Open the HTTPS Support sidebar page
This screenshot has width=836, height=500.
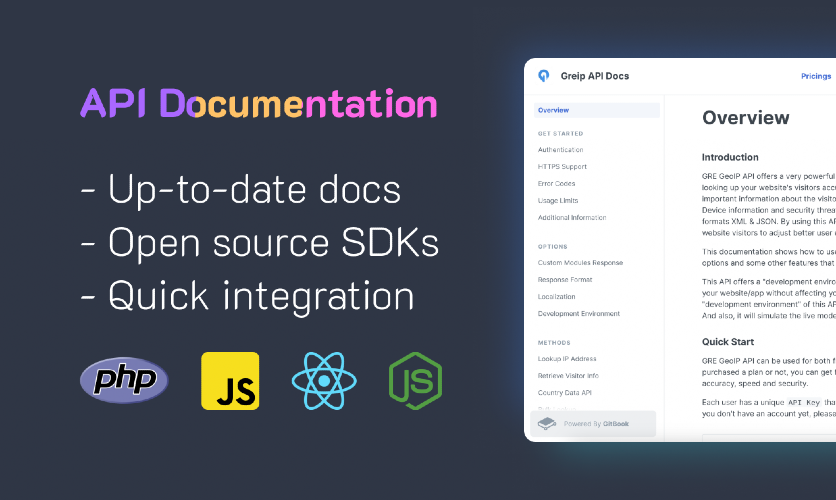coord(562,167)
